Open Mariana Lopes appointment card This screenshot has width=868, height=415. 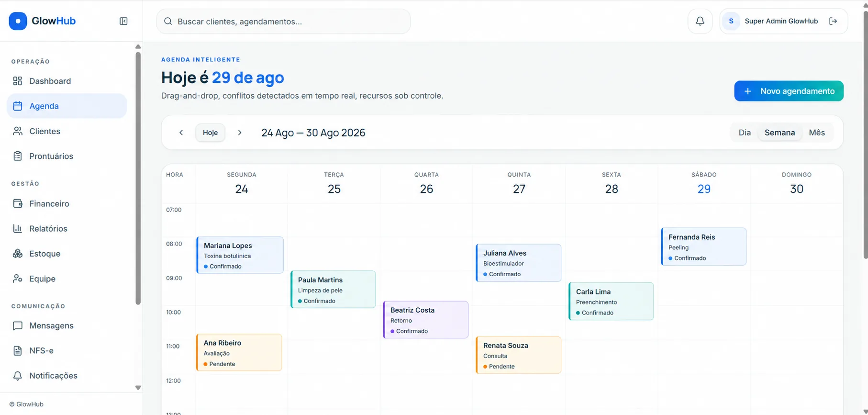[x=240, y=255]
